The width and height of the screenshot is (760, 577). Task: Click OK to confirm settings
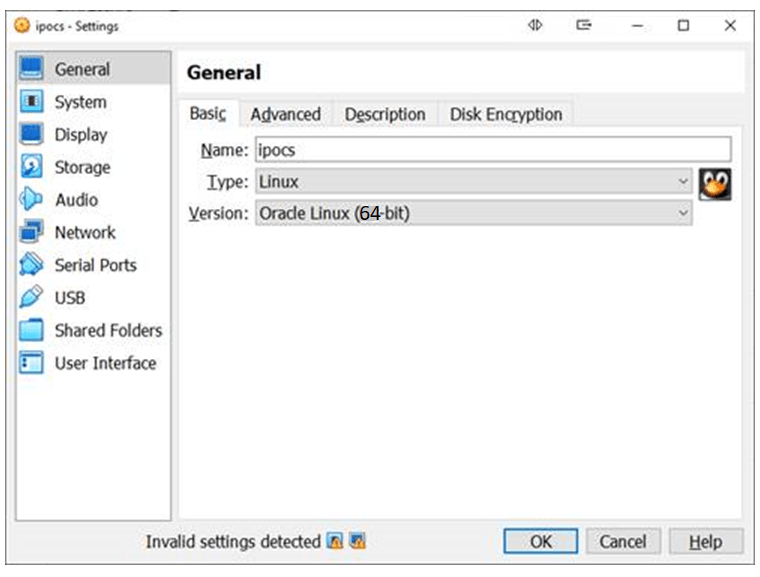point(540,541)
